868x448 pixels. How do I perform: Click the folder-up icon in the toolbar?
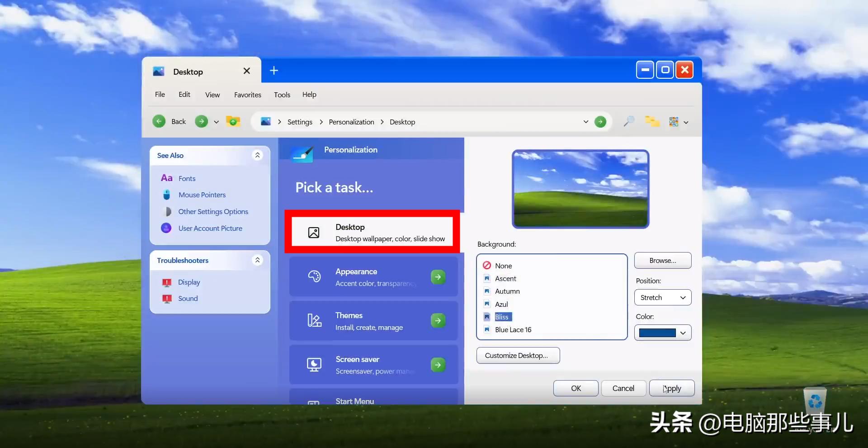tap(232, 121)
